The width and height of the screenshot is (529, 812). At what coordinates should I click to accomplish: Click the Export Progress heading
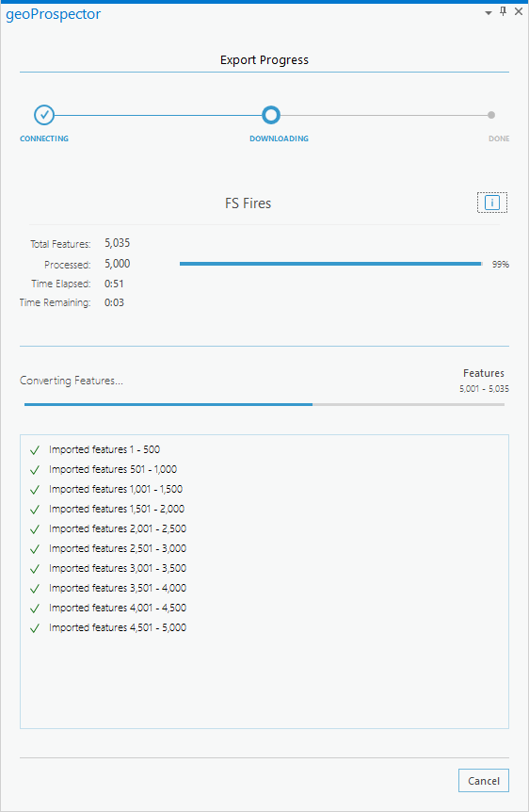[264, 60]
